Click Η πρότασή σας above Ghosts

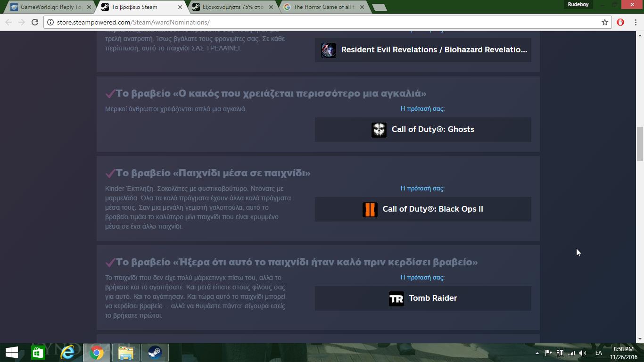tap(422, 108)
